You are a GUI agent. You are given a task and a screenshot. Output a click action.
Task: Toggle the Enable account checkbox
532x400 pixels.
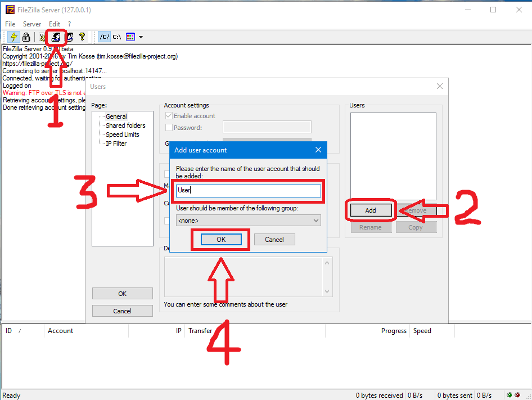point(168,115)
